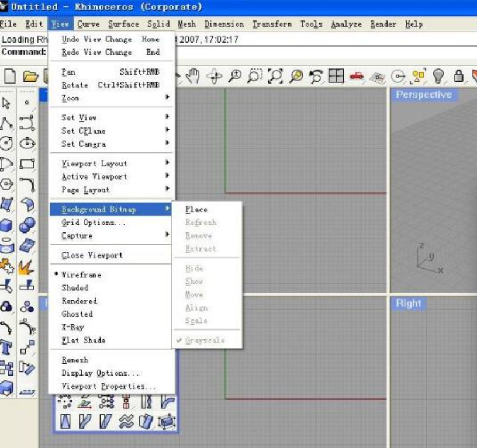The width and height of the screenshot is (477, 448).
Task: Click the Perspective viewport title
Action: pos(423,95)
